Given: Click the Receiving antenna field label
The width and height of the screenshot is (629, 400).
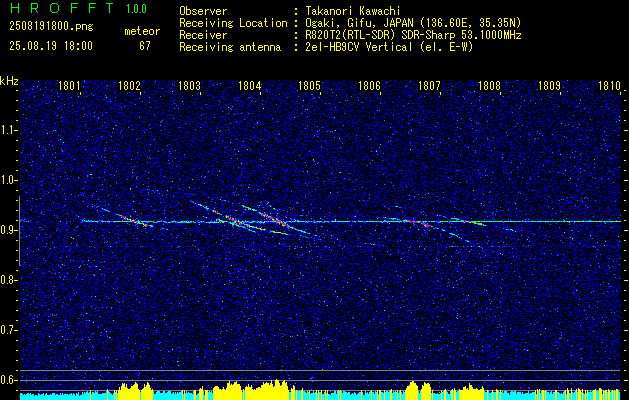Looking at the screenshot, I should coord(230,47).
